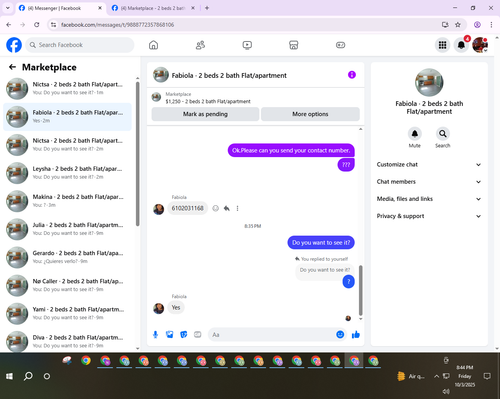Open the tab search dropdown arrow
The height and width of the screenshot is (399, 500).
(x=8, y=8)
